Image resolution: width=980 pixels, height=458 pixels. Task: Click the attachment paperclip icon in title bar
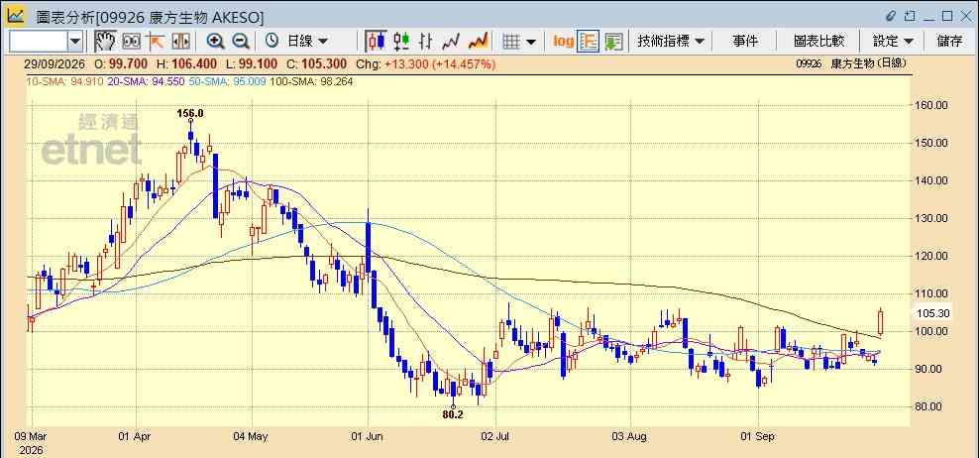coord(891,16)
